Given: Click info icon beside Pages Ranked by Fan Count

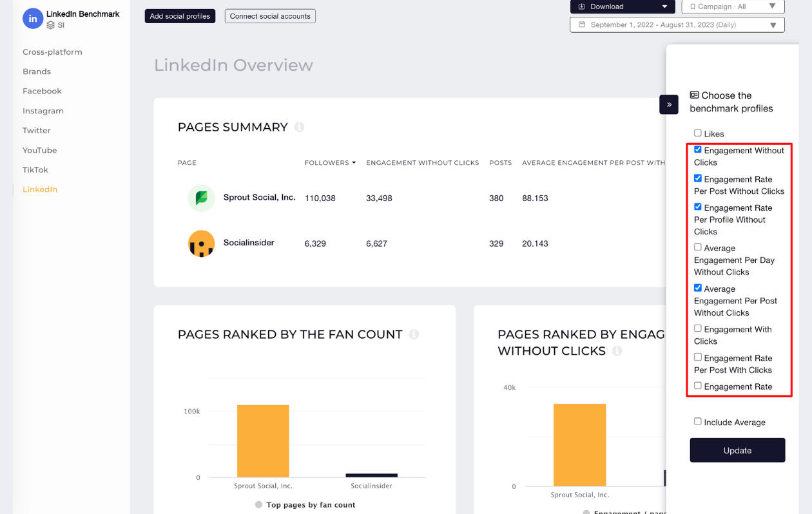Looking at the screenshot, I should [414, 334].
